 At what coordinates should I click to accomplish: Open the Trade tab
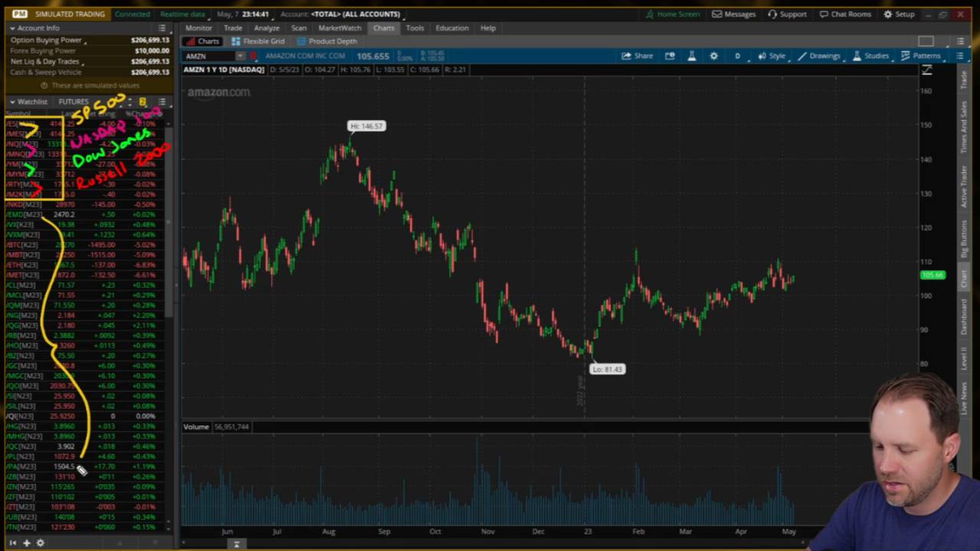(233, 28)
